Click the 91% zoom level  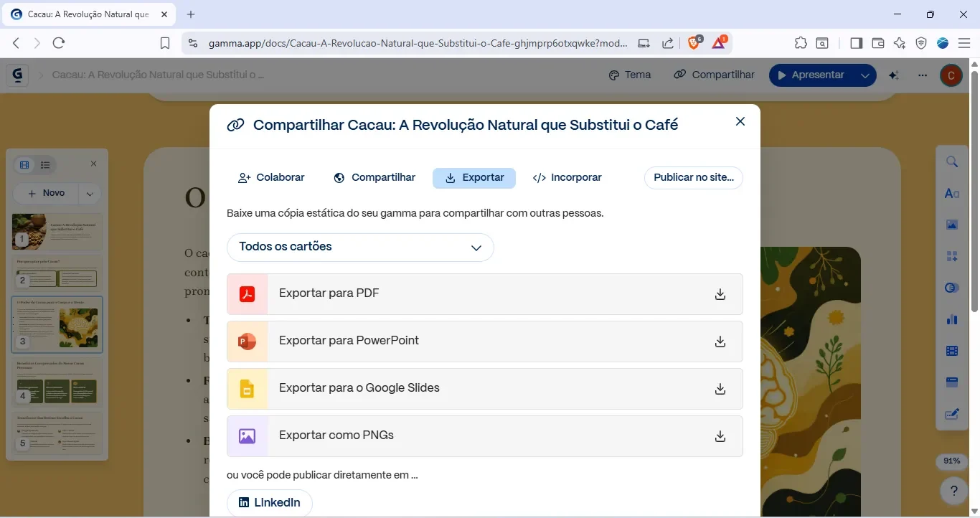951,461
